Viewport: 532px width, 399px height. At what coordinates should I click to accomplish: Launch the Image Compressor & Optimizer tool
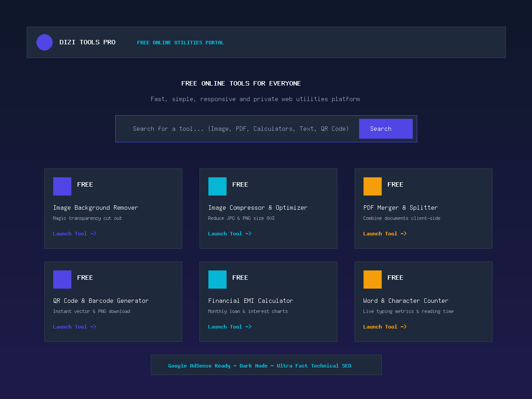point(230,234)
